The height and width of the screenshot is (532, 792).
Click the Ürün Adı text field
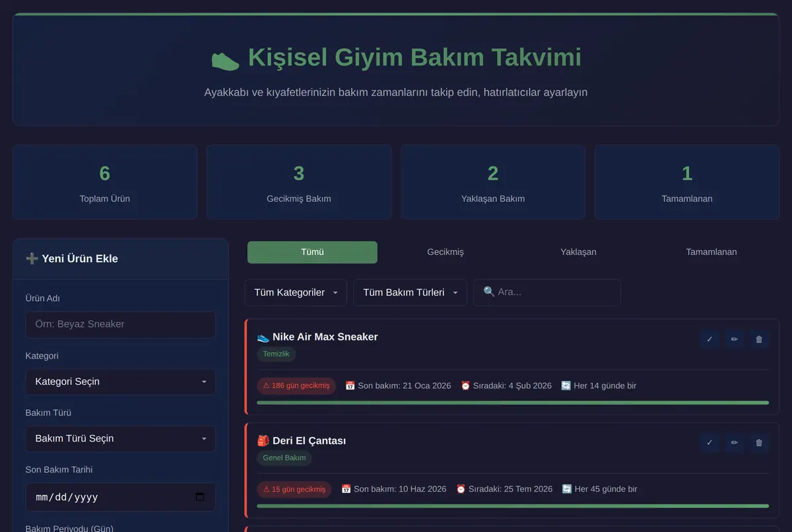(x=120, y=325)
